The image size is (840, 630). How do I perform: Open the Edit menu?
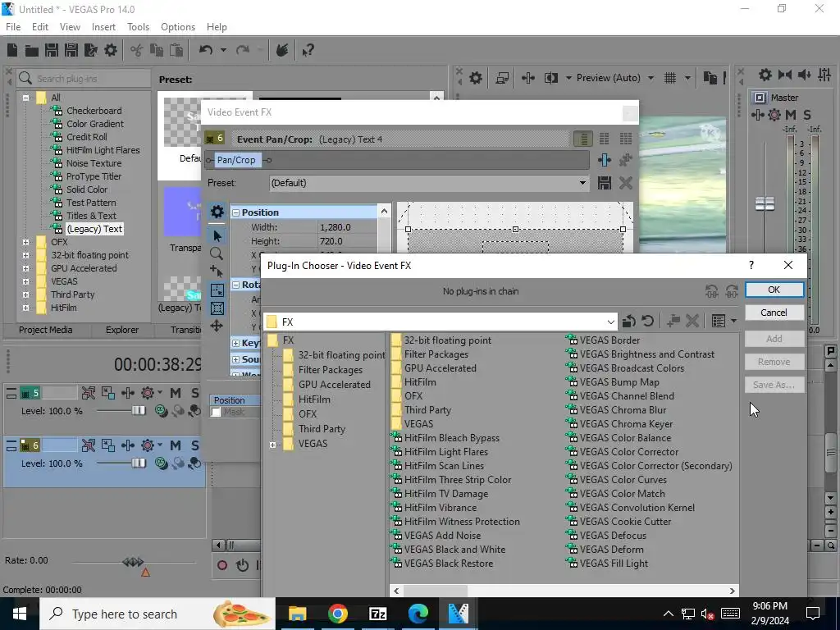(40, 27)
